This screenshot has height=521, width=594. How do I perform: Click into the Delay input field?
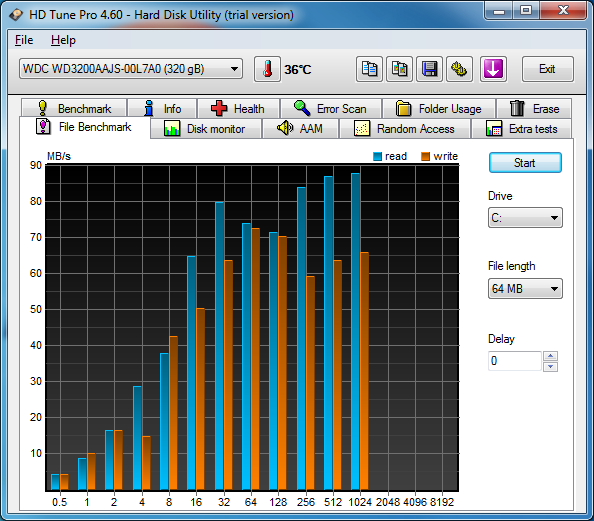coord(514,361)
